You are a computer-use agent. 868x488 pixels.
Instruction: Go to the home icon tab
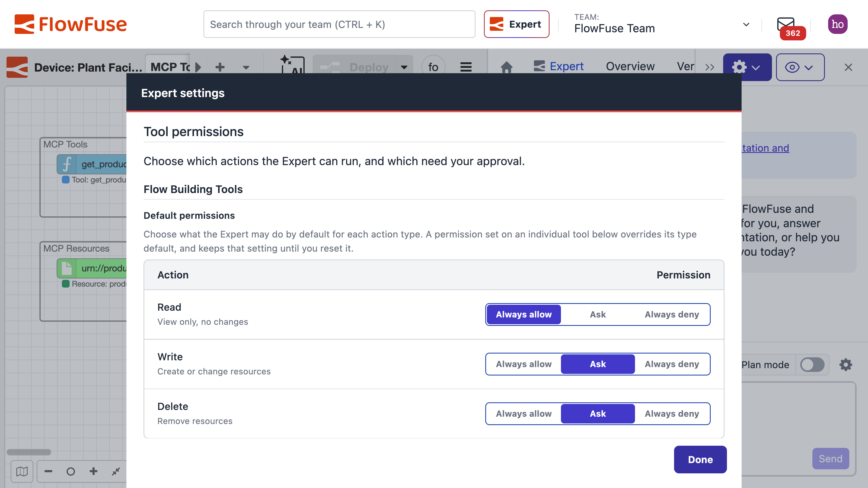point(506,67)
